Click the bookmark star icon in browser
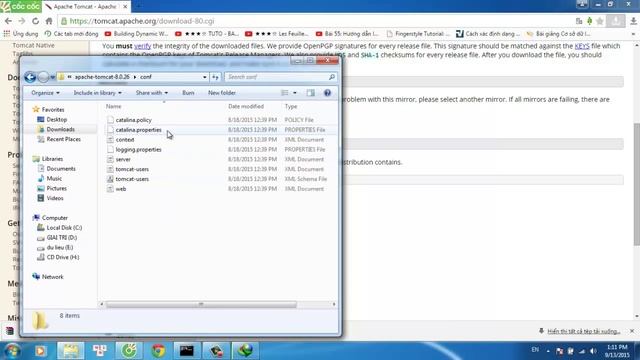Viewport: 640px width, 360px height. (600, 21)
